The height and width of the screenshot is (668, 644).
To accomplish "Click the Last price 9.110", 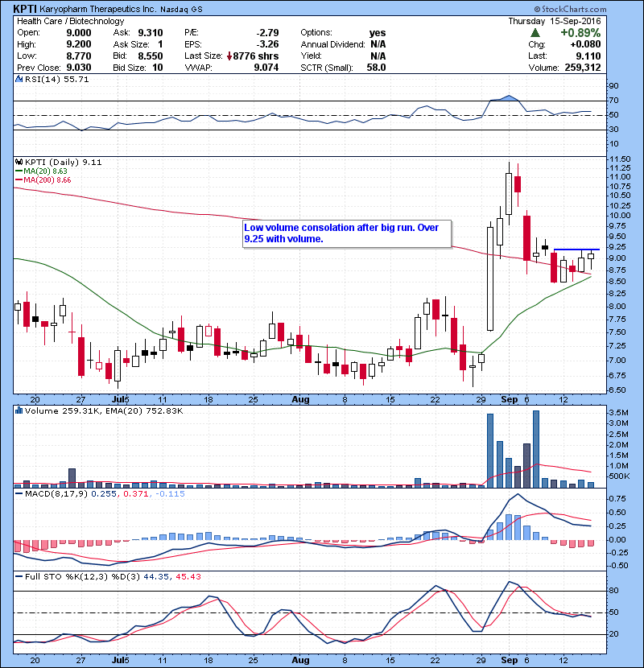I will point(588,56).
